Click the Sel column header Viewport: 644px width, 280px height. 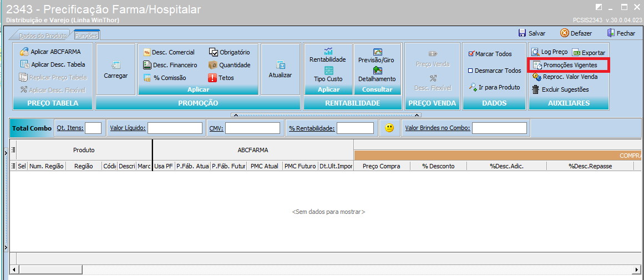22,166
